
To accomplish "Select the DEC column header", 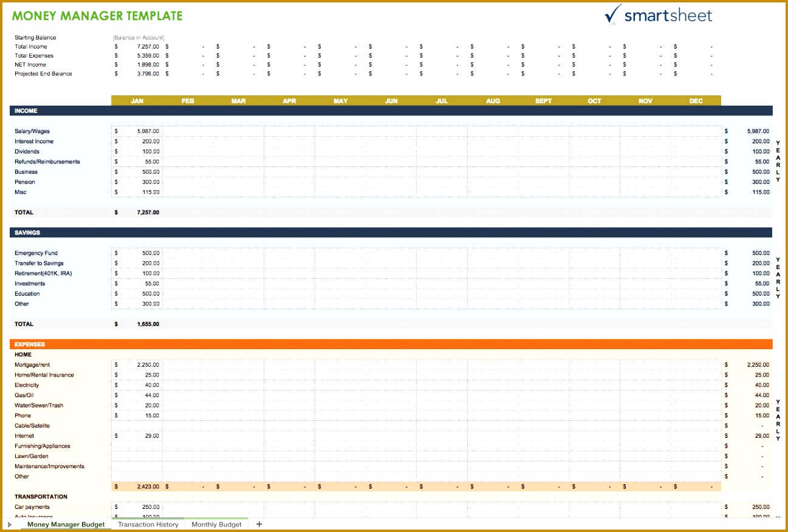I will coord(696,101).
